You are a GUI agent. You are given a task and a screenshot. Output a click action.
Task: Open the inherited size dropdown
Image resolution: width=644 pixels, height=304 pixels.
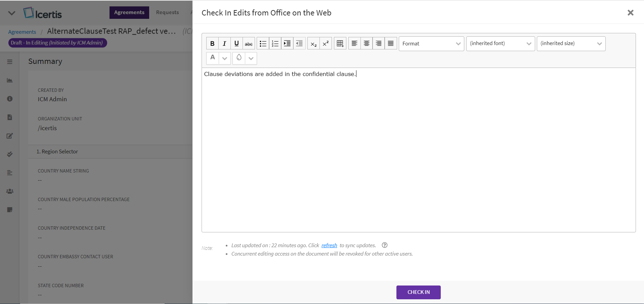pyautogui.click(x=571, y=44)
